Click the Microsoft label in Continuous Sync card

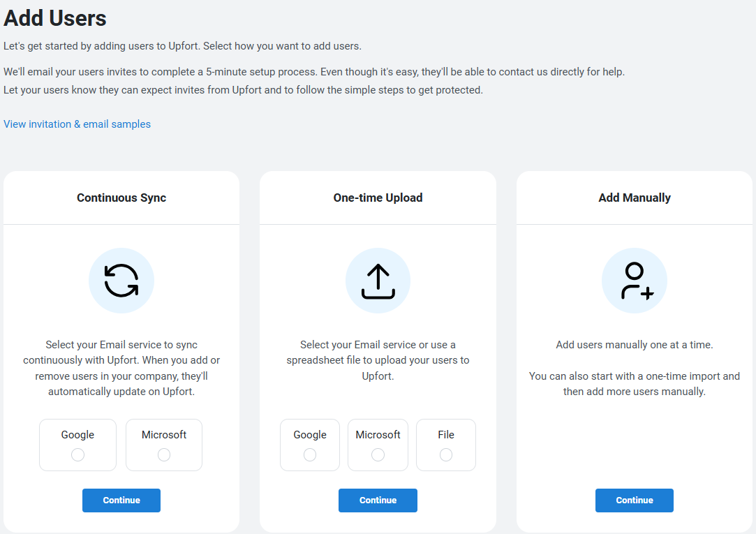tap(164, 435)
